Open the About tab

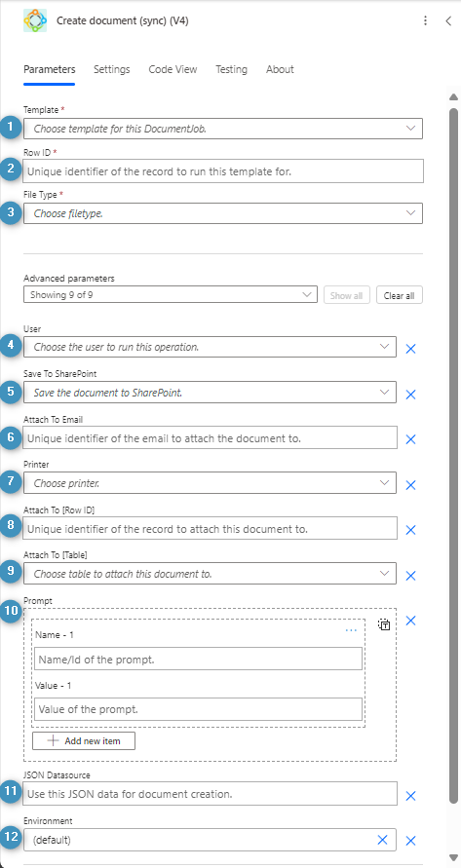(280, 69)
